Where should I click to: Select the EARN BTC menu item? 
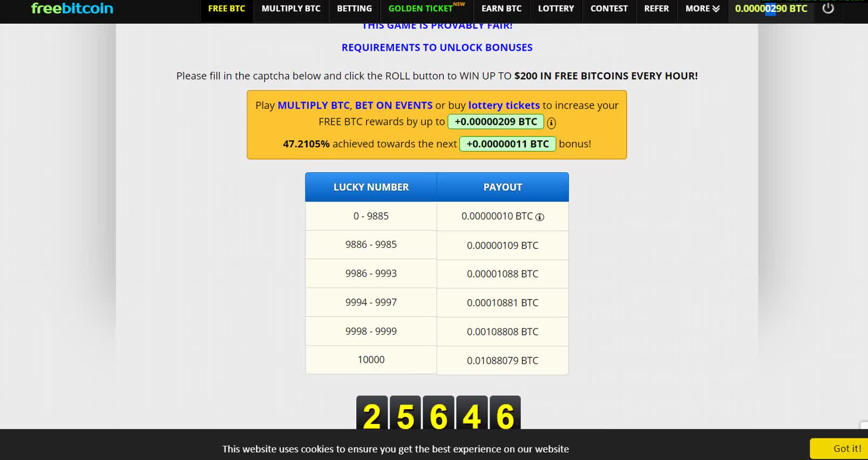coord(501,9)
